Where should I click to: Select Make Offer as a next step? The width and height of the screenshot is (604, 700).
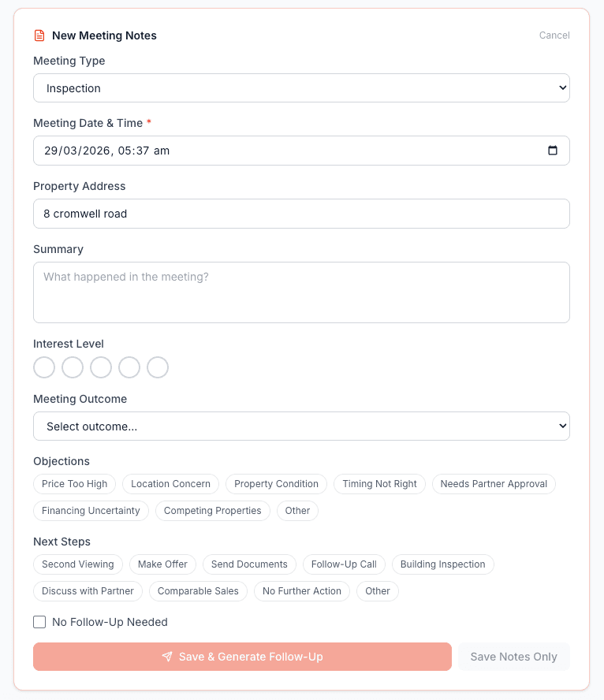tap(162, 564)
